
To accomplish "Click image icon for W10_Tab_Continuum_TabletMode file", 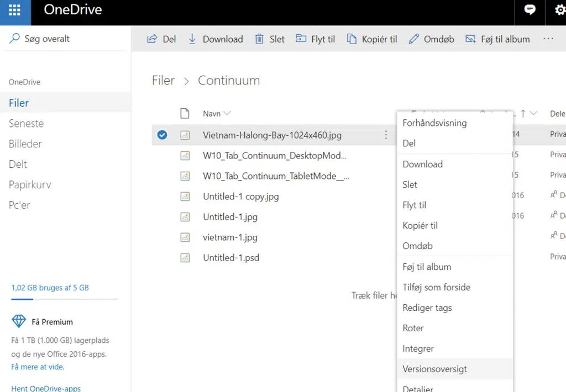I will (x=185, y=176).
